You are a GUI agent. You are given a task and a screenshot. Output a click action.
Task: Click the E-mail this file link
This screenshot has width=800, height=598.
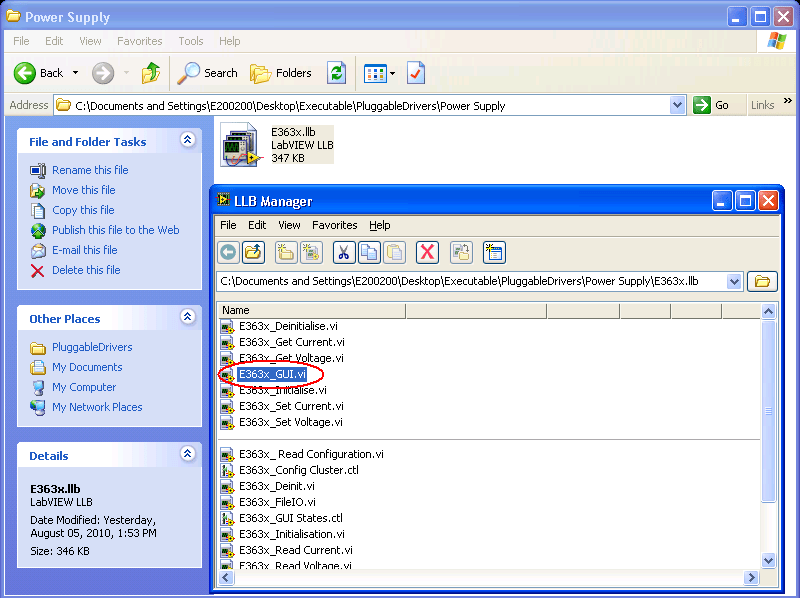pyautogui.click(x=85, y=250)
